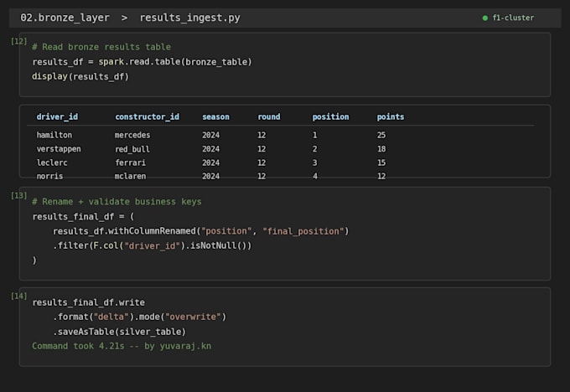Image resolution: width=570 pixels, height=392 pixels.
Task: Click the results_final_df.write code line
Action: click(88, 302)
